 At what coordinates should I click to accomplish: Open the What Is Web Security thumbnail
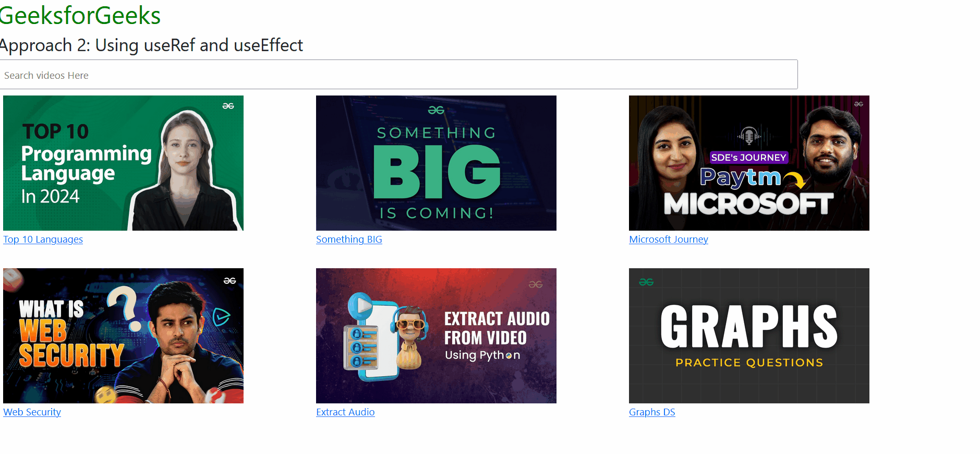(123, 336)
